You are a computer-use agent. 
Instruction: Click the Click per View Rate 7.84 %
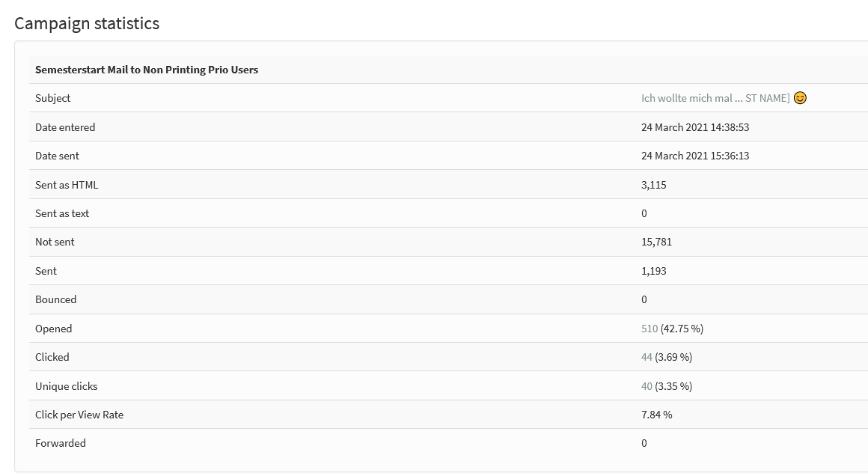point(656,415)
